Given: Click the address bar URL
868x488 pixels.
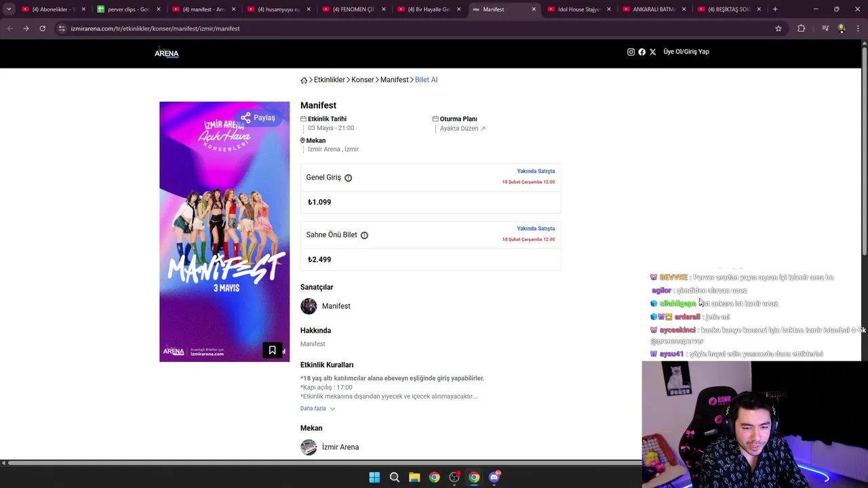Looking at the screenshot, I should (155, 28).
